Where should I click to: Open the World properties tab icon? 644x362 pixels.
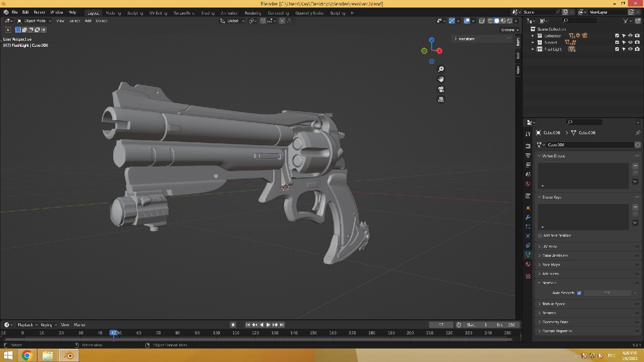(528, 184)
